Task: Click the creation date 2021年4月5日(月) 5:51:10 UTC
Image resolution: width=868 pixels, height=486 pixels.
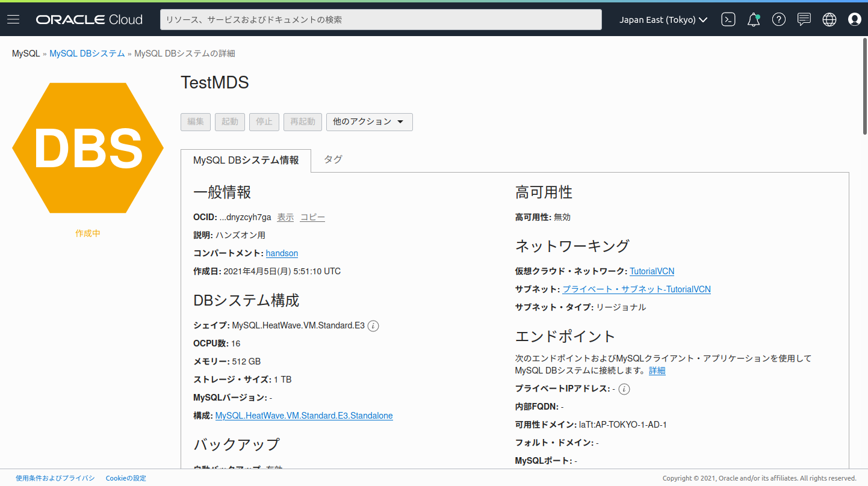Action: 282,271
